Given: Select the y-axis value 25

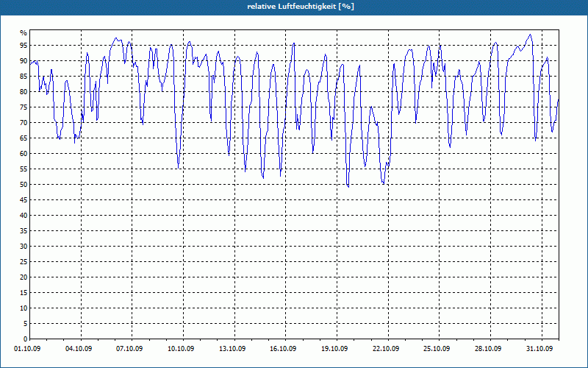Looking at the screenshot, I should click(24, 262).
